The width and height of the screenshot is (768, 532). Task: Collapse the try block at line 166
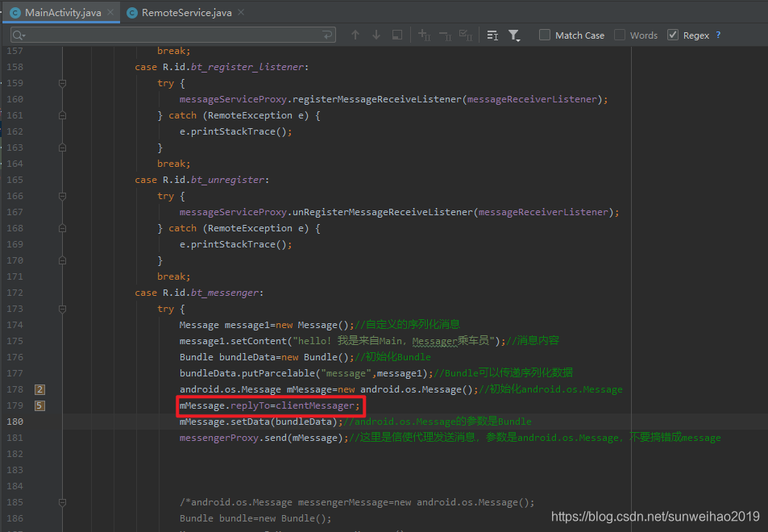(62, 196)
